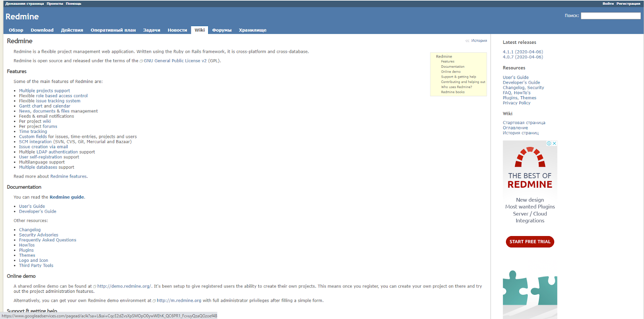The image size is (644, 319).
Task: Open sidebar Changelog link
Action: coord(514,88)
